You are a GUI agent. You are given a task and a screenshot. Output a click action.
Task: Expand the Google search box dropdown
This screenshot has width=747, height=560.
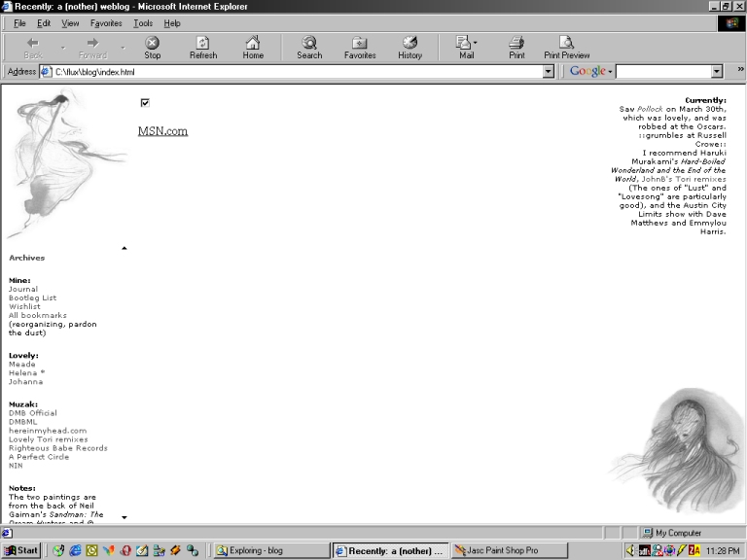[717, 71]
